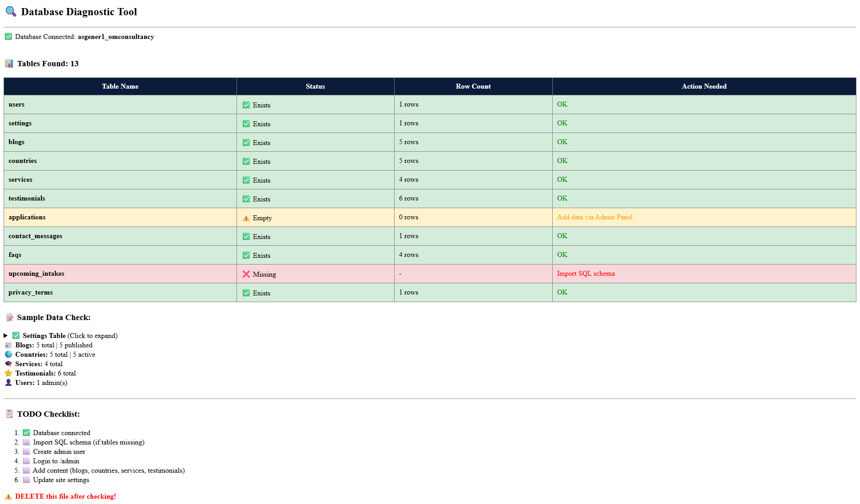
Task: Click the star icon next to Testimonials
Action: point(9,373)
